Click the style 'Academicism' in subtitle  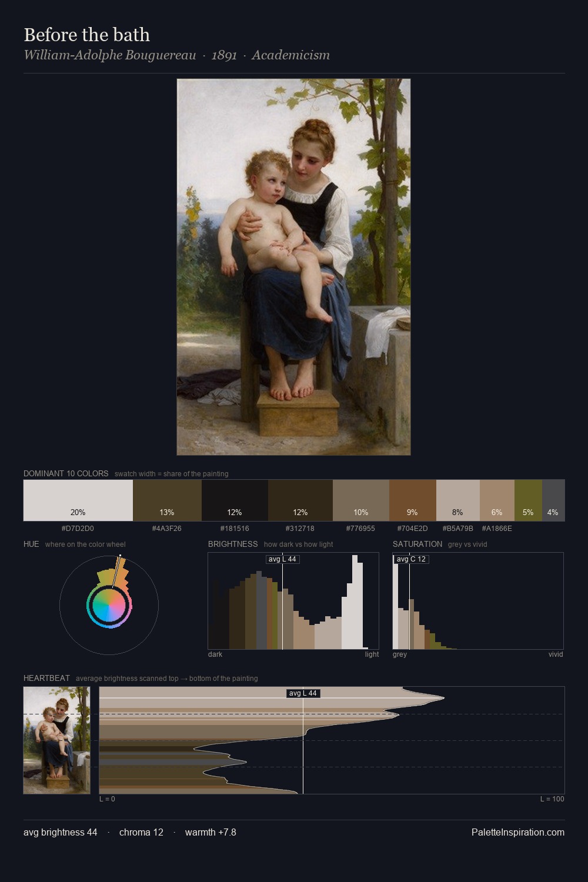[291, 55]
